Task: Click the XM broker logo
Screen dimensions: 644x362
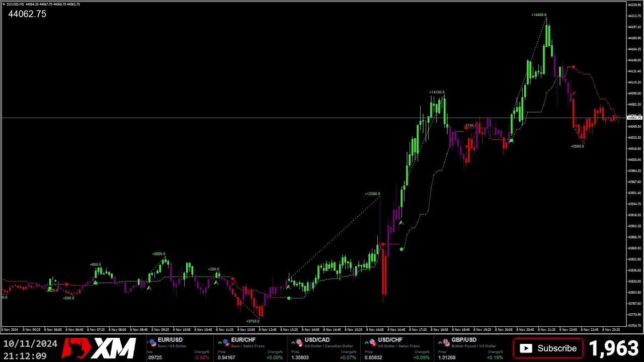Action: pyautogui.click(x=99, y=348)
